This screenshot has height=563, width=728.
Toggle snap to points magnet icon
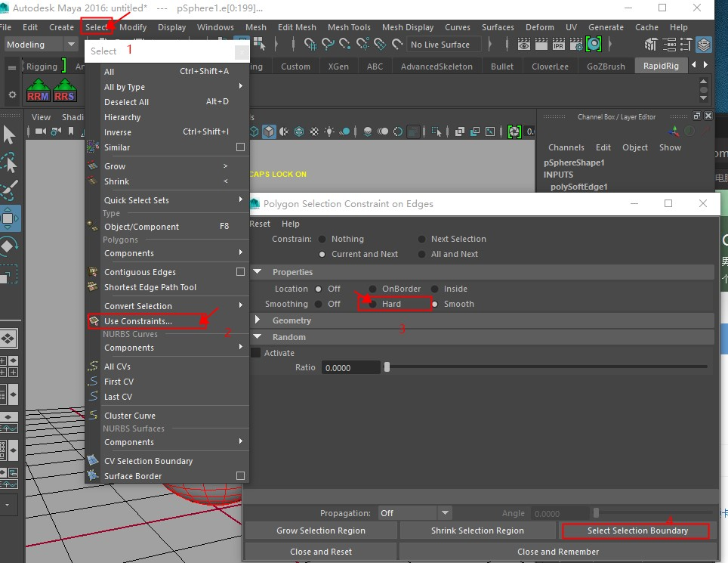click(345, 44)
